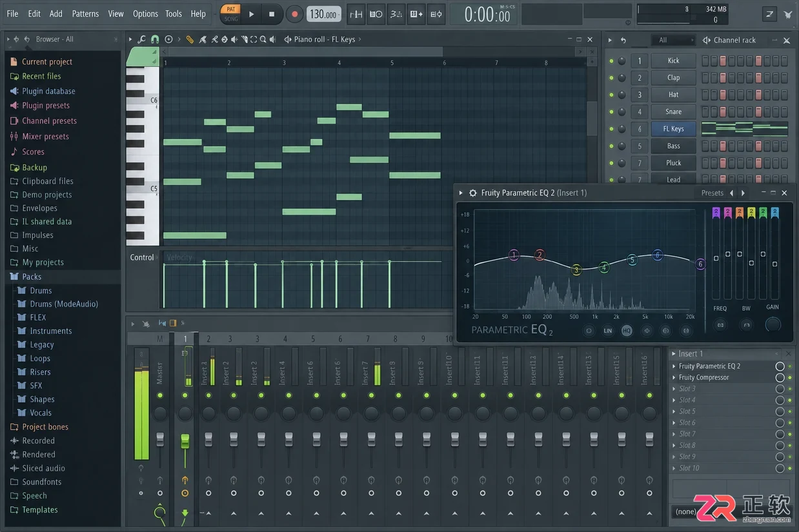The image size is (799, 532).
Task: Go to previous preset in the EQ window
Action: pos(731,193)
